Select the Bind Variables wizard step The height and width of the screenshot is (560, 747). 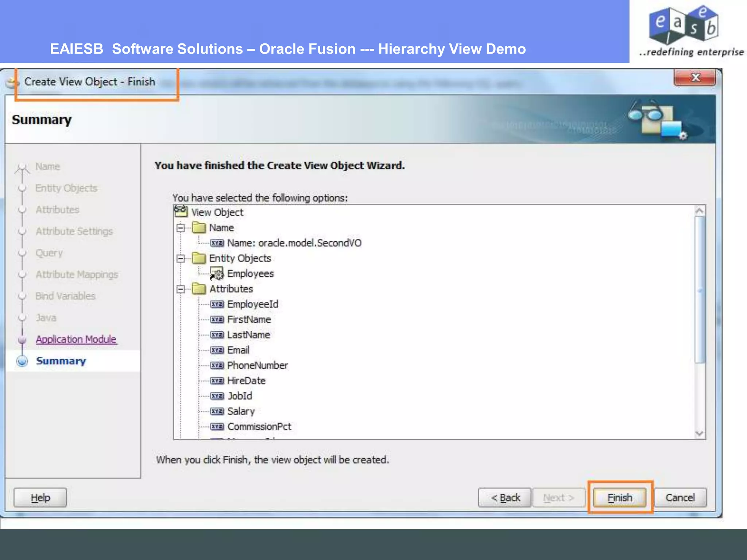click(x=65, y=296)
